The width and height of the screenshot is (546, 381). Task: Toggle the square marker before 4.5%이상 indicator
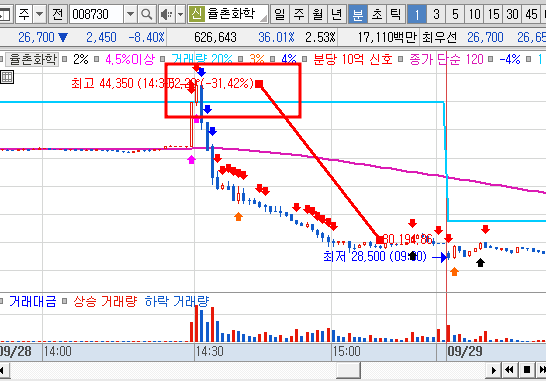click(97, 59)
